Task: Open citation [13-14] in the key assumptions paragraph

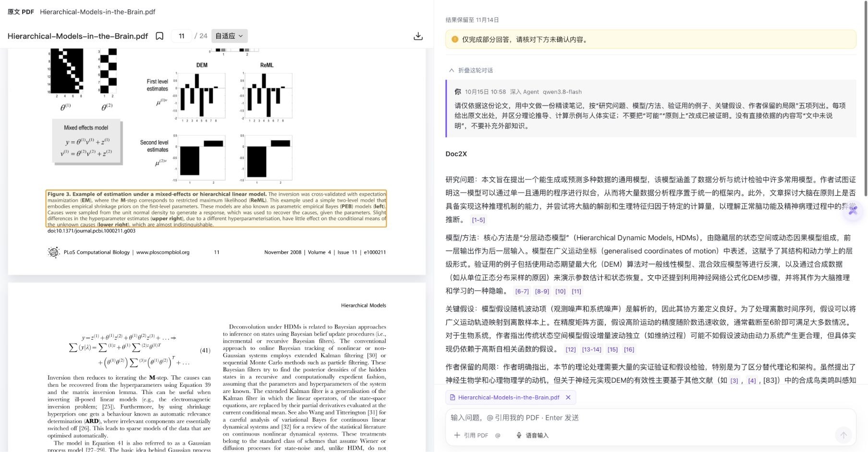Action: coord(591,349)
